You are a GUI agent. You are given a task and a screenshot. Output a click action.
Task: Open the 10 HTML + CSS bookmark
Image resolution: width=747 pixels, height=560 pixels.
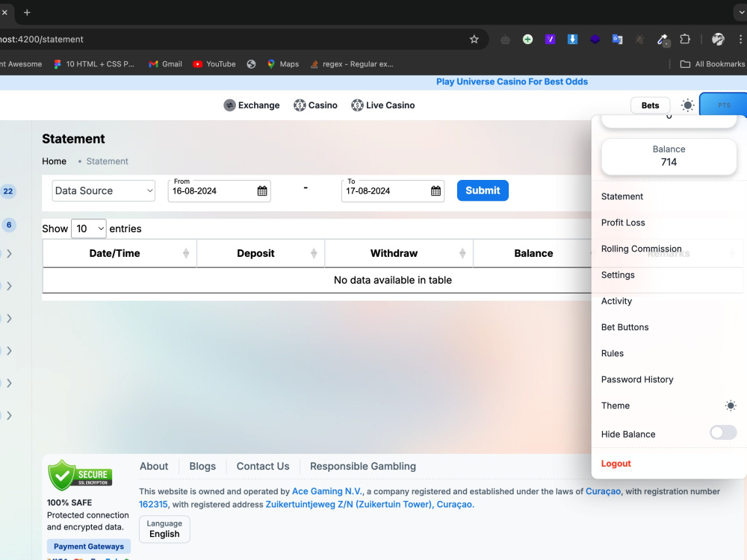pos(94,64)
